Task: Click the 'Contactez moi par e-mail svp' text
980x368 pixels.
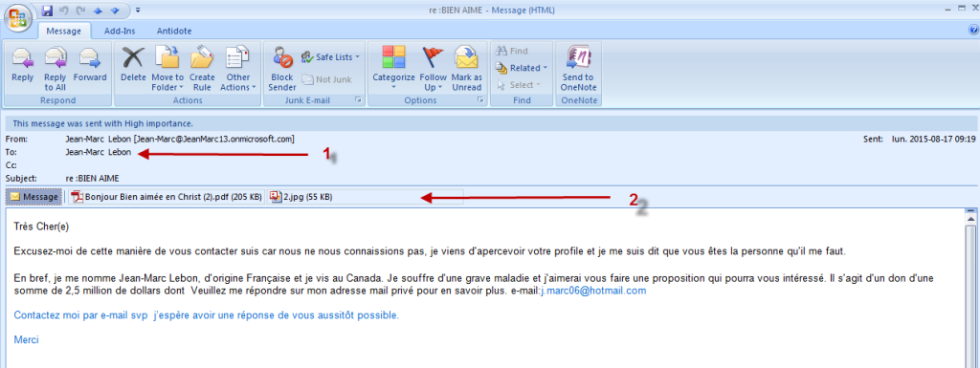Action: point(80,315)
